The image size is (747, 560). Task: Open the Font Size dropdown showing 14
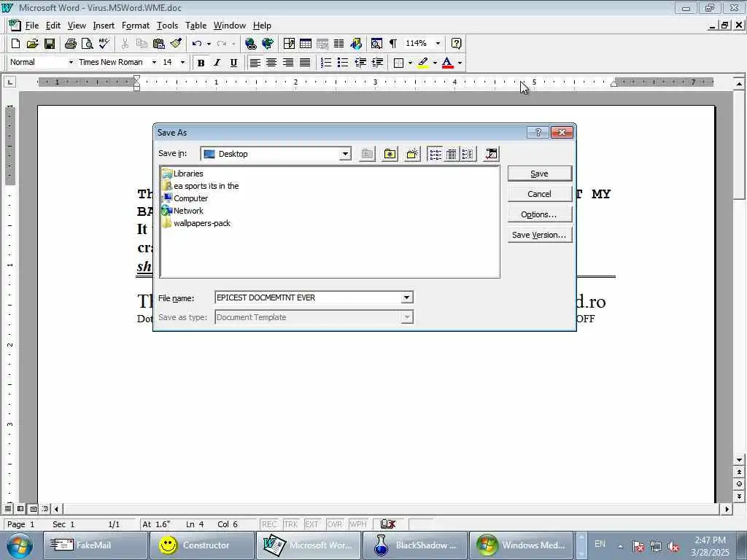coord(182,63)
